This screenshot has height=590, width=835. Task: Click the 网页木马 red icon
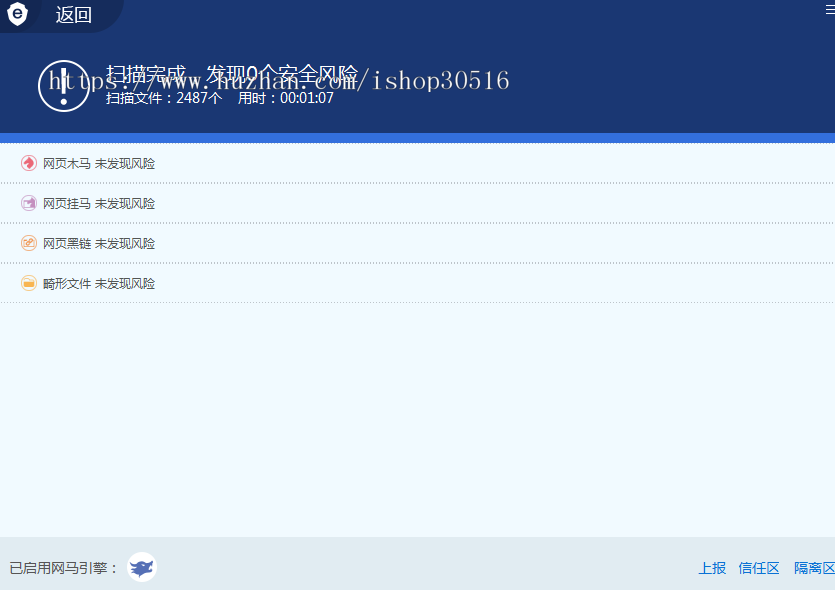(29, 163)
